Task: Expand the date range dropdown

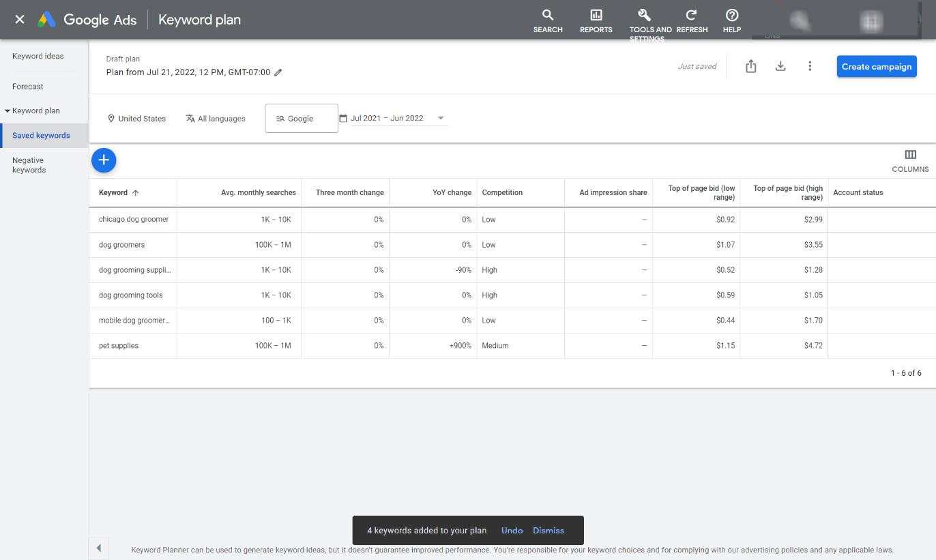Action: (x=441, y=118)
